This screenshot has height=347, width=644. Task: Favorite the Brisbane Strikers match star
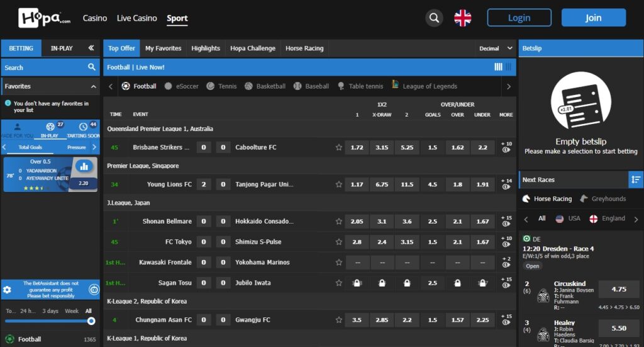tap(338, 147)
